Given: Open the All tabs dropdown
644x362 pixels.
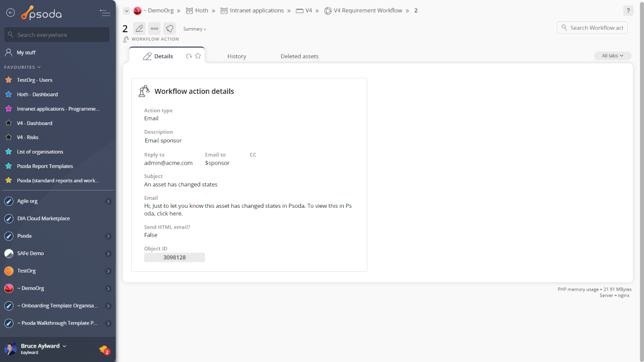Looking at the screenshot, I should point(613,56).
